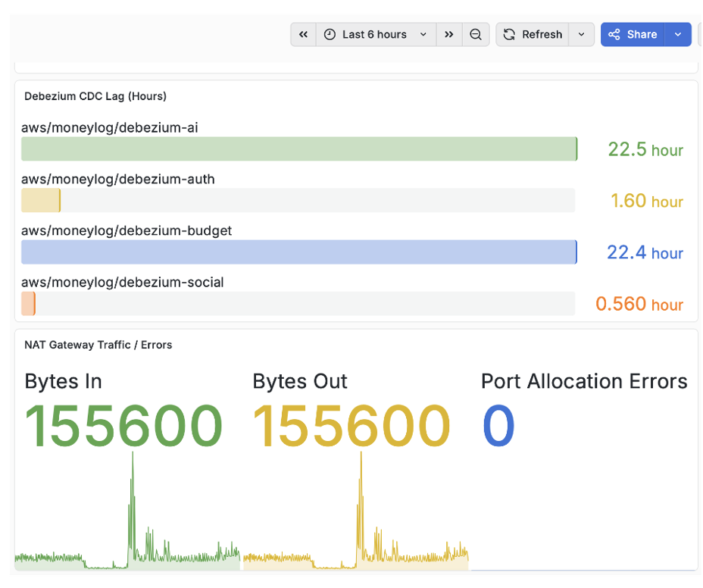The width and height of the screenshot is (703, 588).
Task: Click the 1.60 hour value
Action: (x=646, y=201)
